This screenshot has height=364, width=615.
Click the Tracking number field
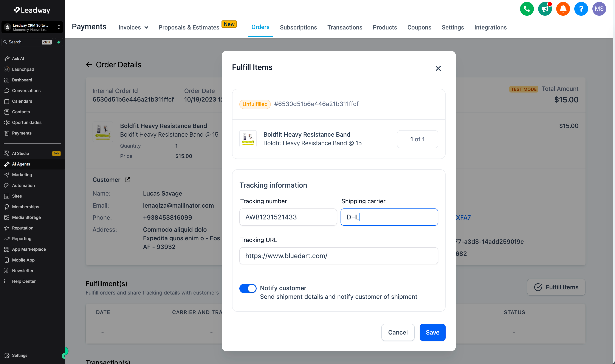click(288, 217)
